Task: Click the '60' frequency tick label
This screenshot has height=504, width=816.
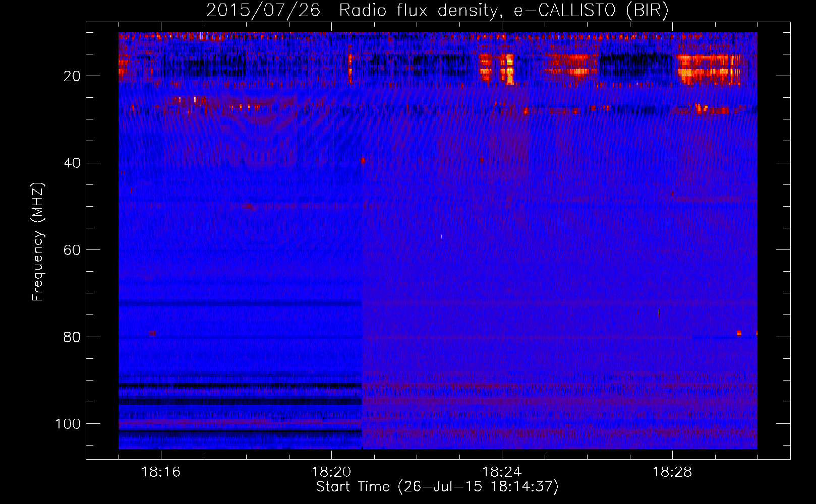Action: tap(72, 250)
